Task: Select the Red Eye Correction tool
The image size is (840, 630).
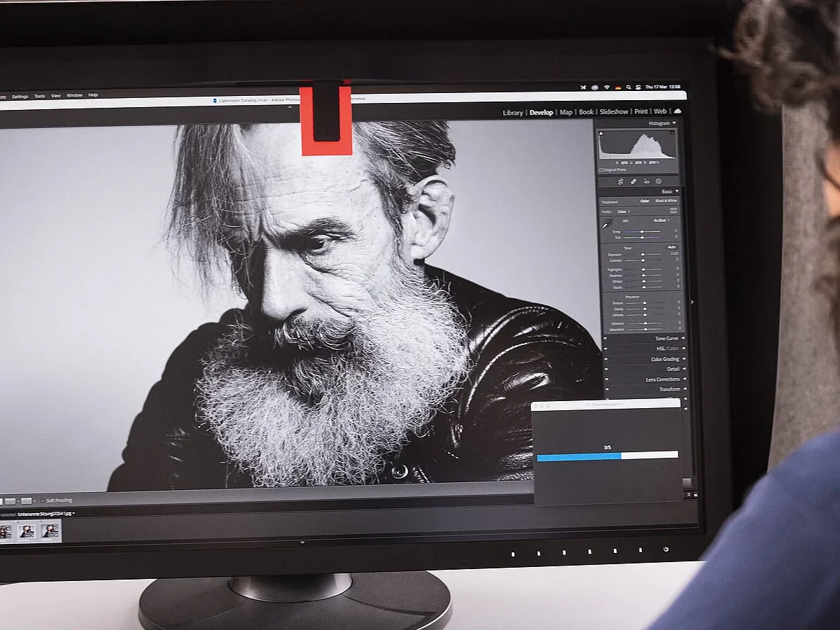Action: pyautogui.click(x=647, y=181)
